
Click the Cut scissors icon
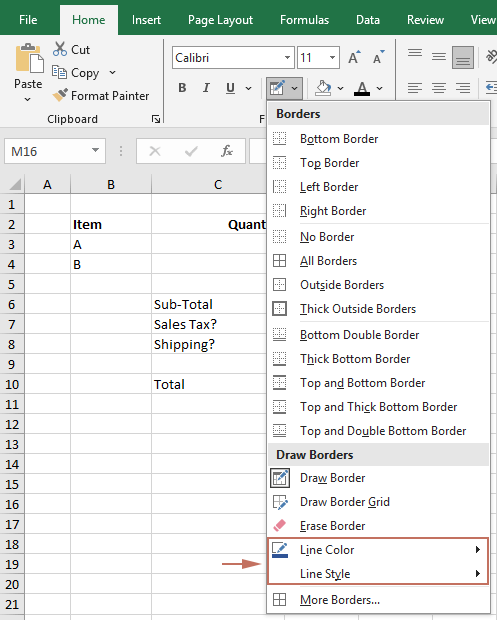(x=60, y=49)
